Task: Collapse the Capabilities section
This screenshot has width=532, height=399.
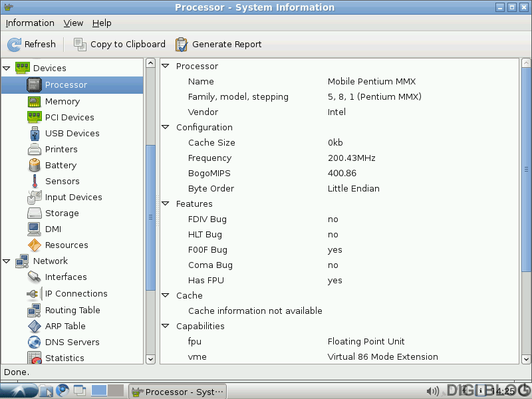Action: click(165, 326)
